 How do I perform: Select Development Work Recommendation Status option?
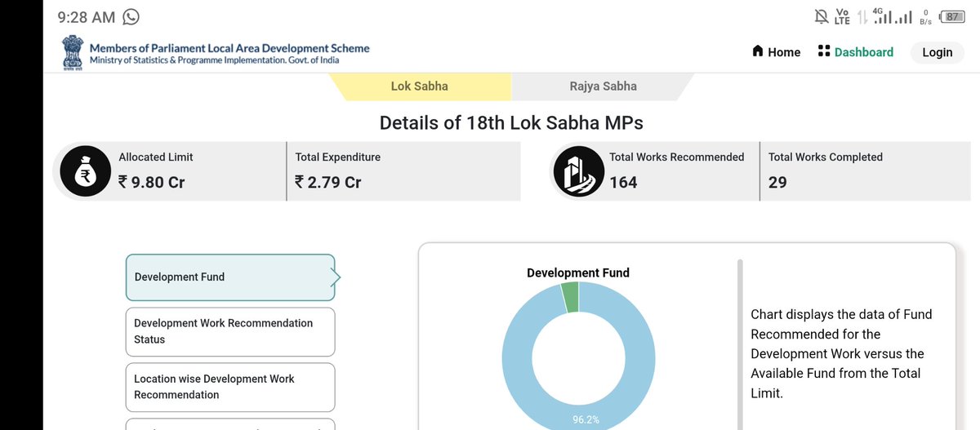click(230, 331)
